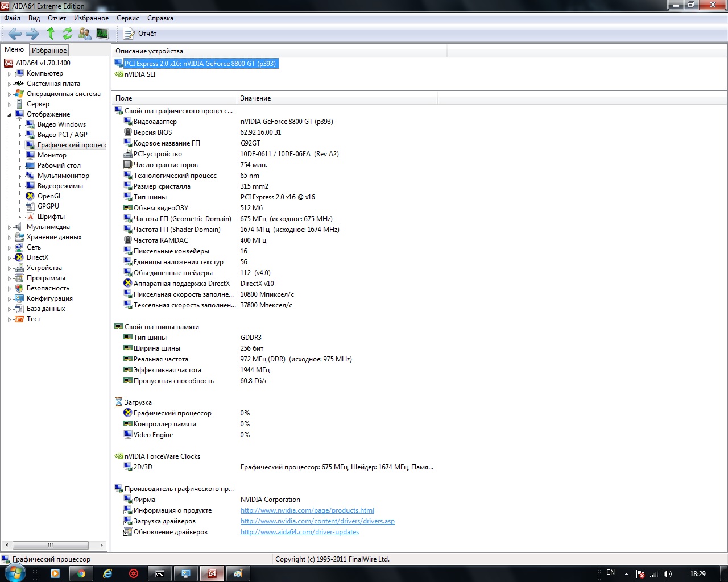Select Графический процессор in the tree
Image resolution: width=728 pixels, height=582 pixels.
[72, 145]
